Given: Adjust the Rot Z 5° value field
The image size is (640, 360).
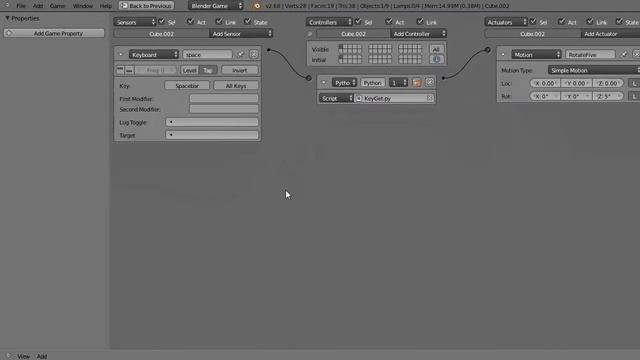Looking at the screenshot, I should pyautogui.click(x=608, y=96).
